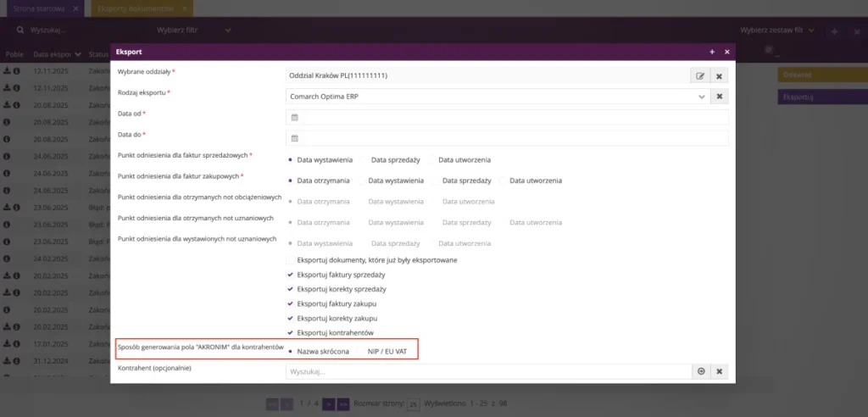Viewport: 868px width, 417px height.
Task: Toggle Eksportuj faktury zakupu checkbox
Action: (x=290, y=304)
